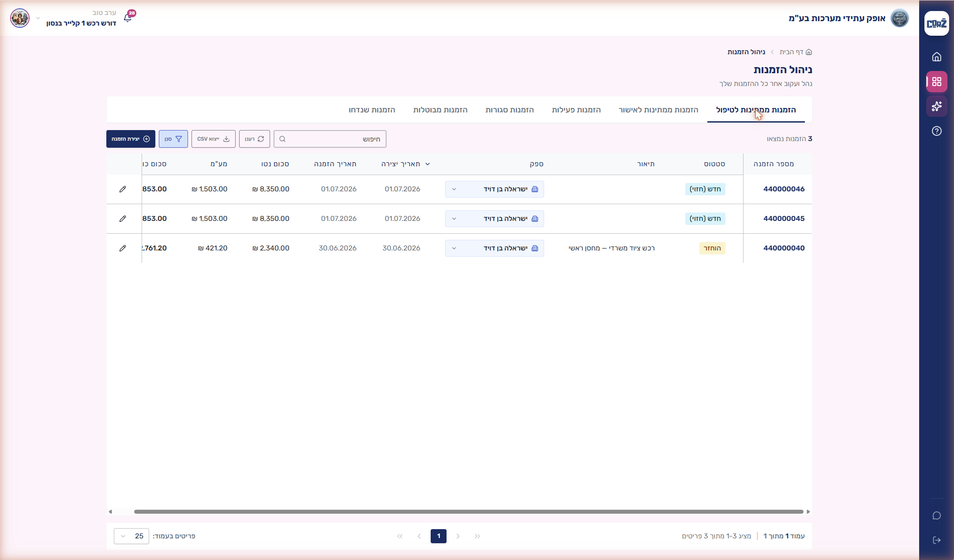Click חדש (חוזי) status of order 440000045
The height and width of the screenshot is (560, 954).
705,219
